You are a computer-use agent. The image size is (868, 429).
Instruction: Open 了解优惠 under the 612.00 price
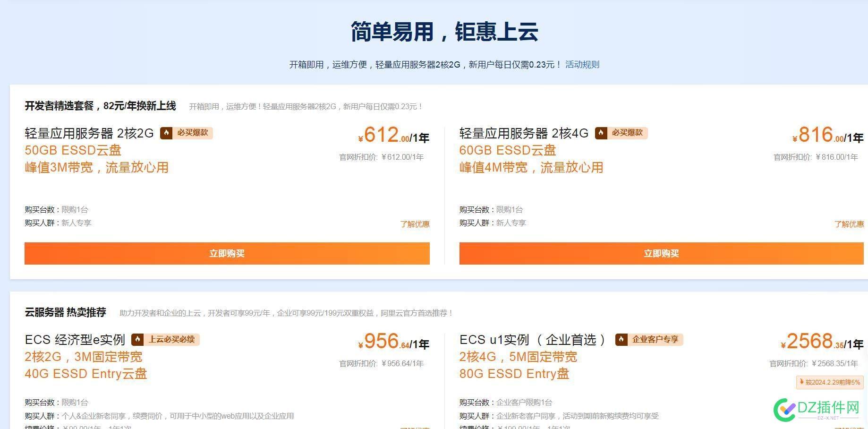[415, 224]
